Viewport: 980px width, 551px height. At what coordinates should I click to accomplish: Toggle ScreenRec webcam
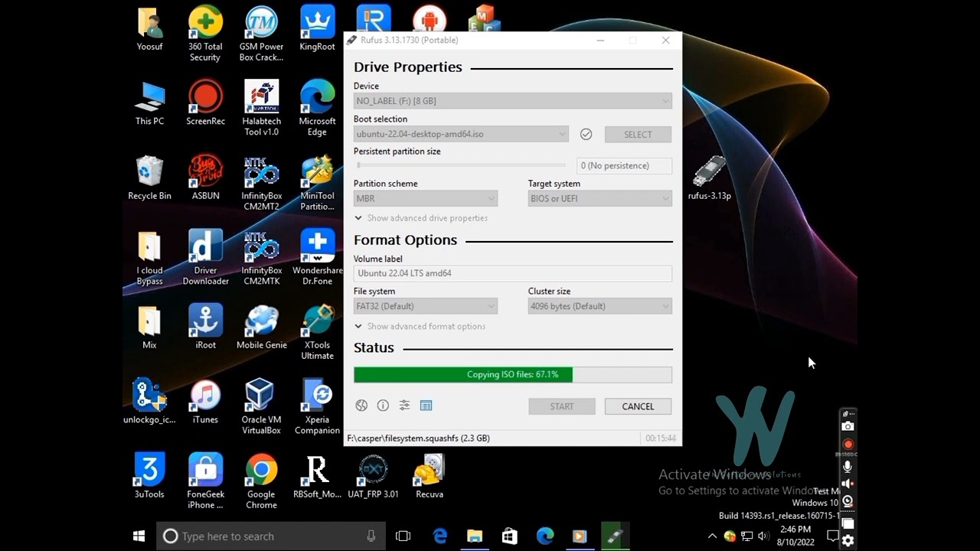[848, 502]
